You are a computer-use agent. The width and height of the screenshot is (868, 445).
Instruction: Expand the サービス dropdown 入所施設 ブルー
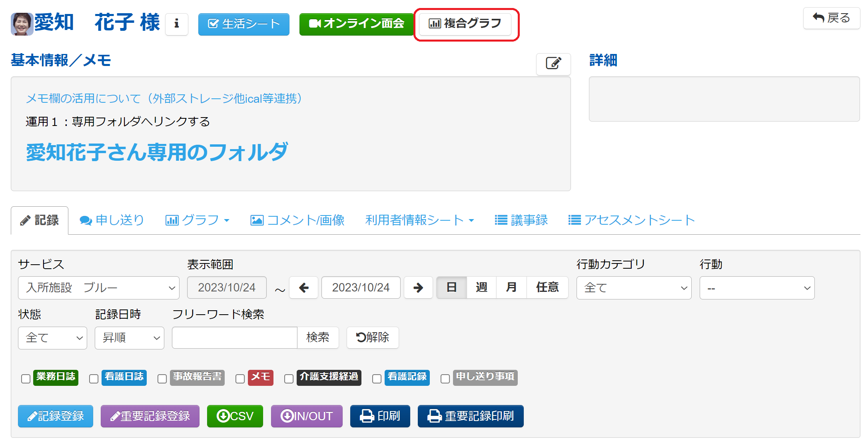[98, 287]
